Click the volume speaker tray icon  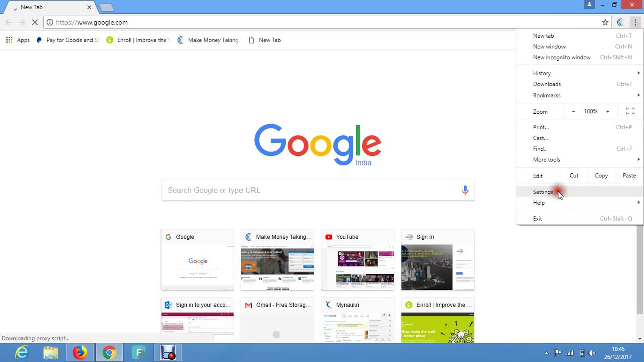(592, 353)
